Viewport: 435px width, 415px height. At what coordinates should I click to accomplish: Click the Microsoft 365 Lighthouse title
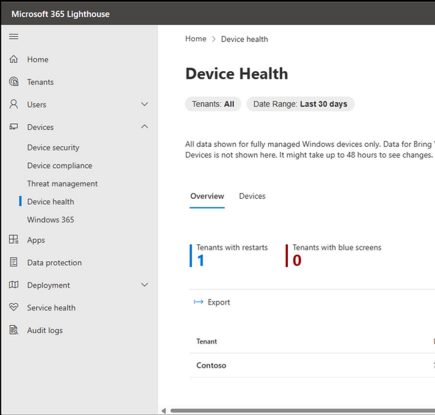60,14
